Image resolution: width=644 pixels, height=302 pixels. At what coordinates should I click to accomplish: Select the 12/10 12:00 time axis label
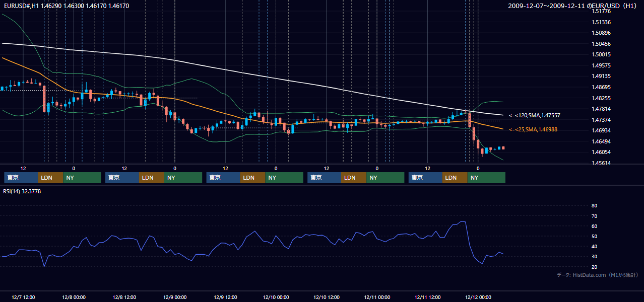pyautogui.click(x=327, y=297)
